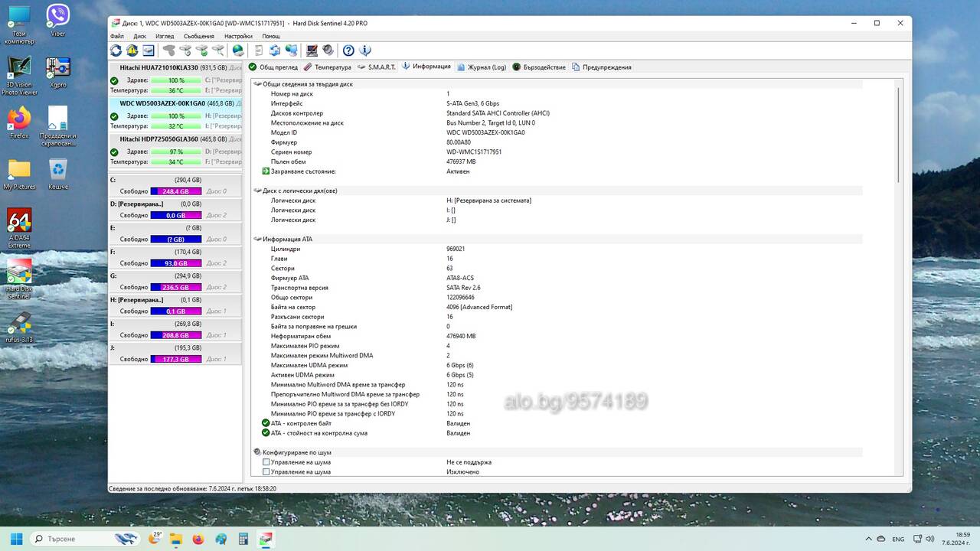Switch to the 'Общ преглед' tab
Viewport: 980px width, 551px height.
273,67
